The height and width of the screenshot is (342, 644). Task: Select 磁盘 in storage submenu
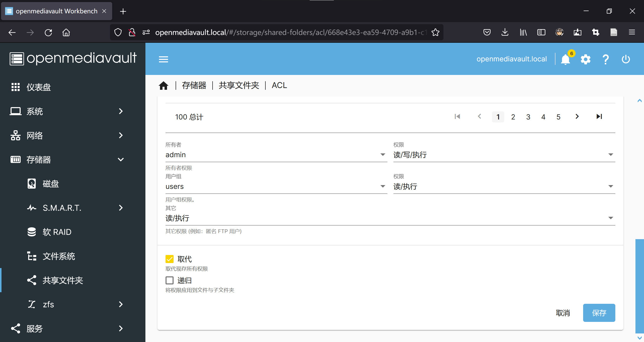[x=51, y=184]
